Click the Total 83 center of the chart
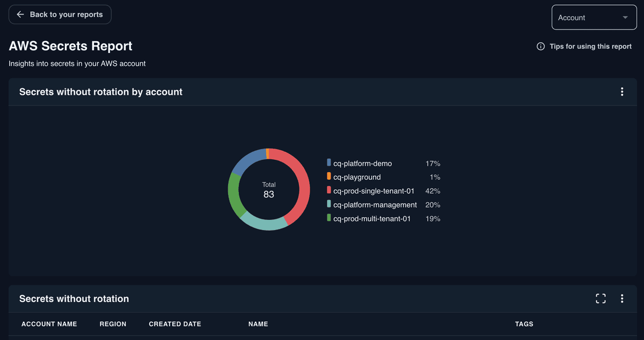Screen dimensions: 644x340 (268, 189)
